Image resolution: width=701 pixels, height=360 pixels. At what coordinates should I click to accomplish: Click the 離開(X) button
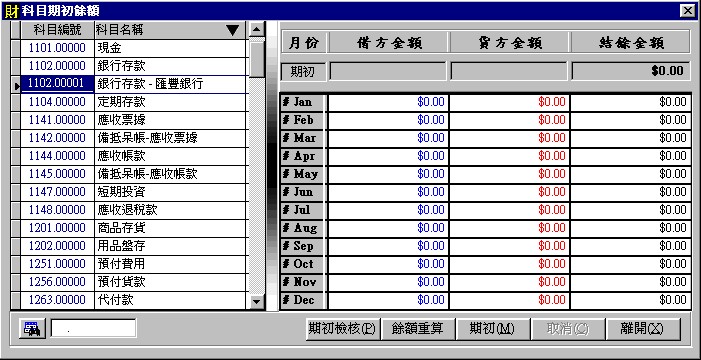(x=642, y=329)
